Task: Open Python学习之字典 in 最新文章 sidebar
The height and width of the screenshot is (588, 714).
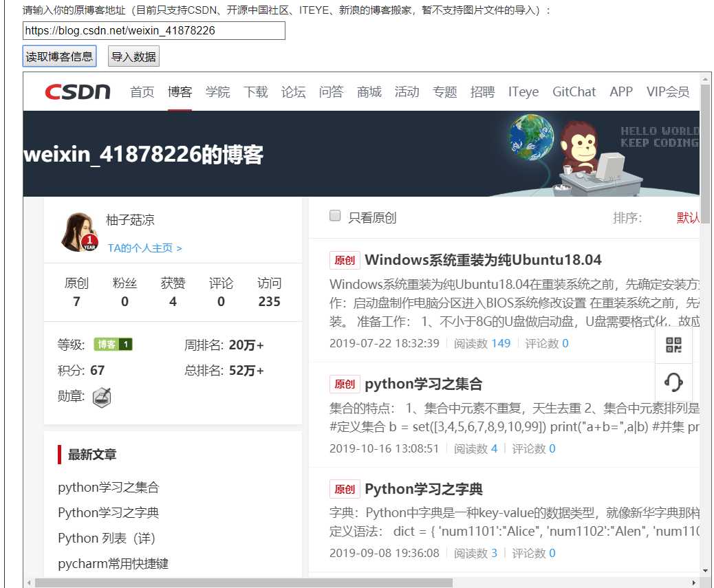Action: [x=109, y=513]
